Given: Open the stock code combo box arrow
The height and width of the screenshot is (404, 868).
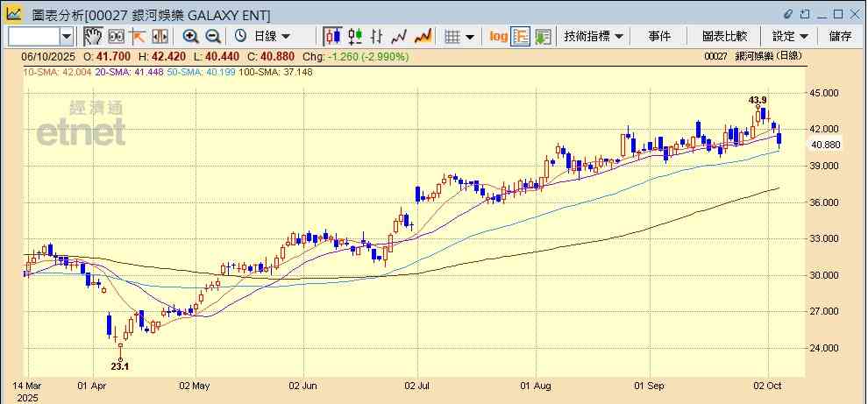Looking at the screenshot, I should (x=67, y=36).
